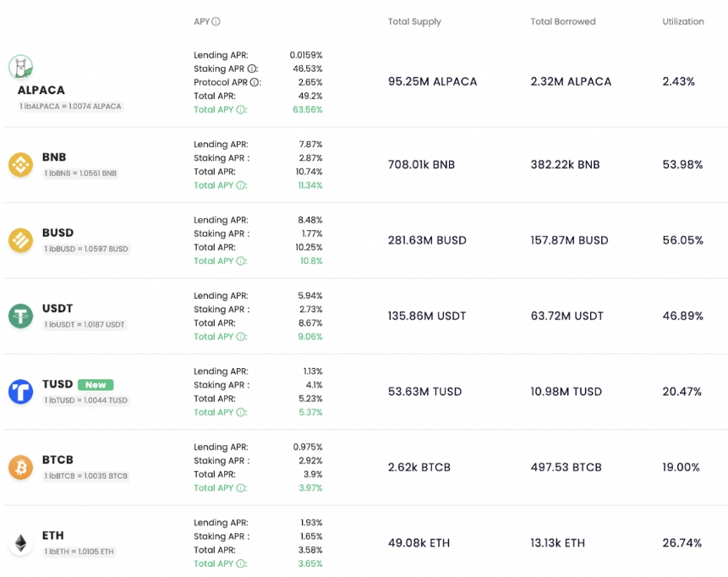728x577 pixels.
Task: Click utilization value 46.89%
Action: tap(683, 316)
